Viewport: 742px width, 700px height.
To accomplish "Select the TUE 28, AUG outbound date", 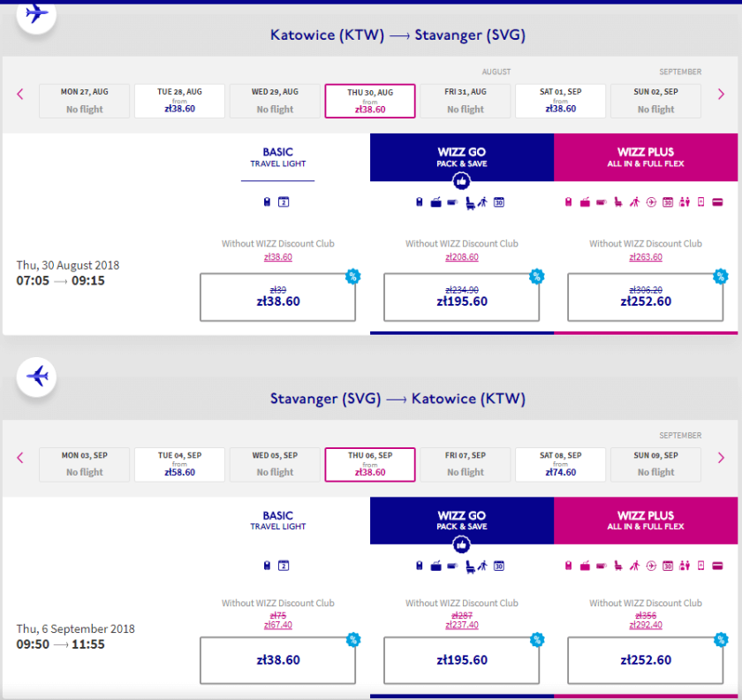I will [179, 101].
